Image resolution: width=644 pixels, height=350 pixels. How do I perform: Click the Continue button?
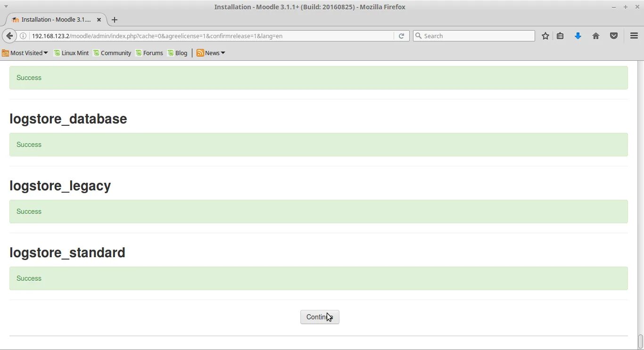(x=320, y=317)
